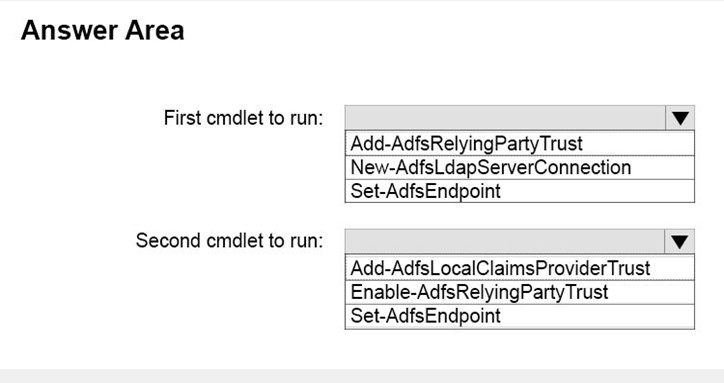Select Enable-AdfsRelyingPartyTrust option
This screenshot has height=383, width=724.
coord(519,292)
